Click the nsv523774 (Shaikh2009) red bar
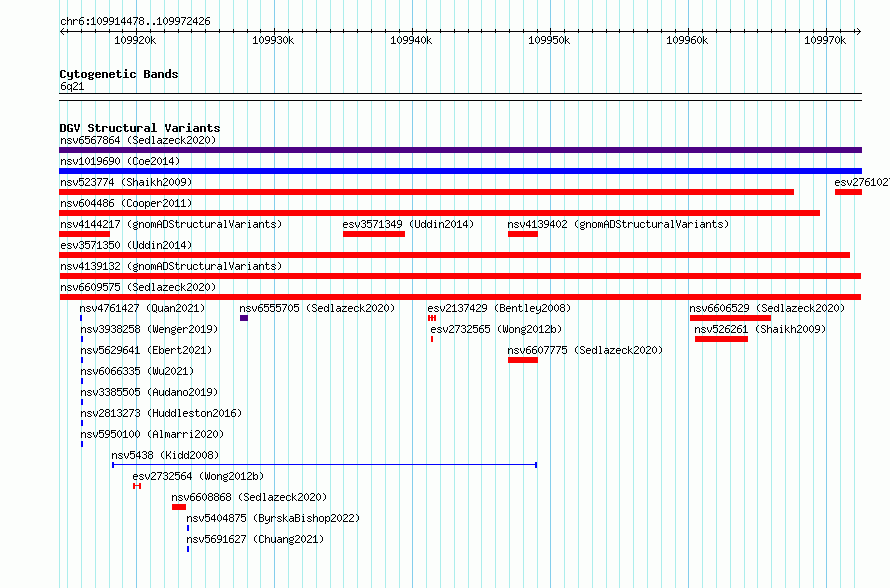890x588 pixels. [x=426, y=192]
